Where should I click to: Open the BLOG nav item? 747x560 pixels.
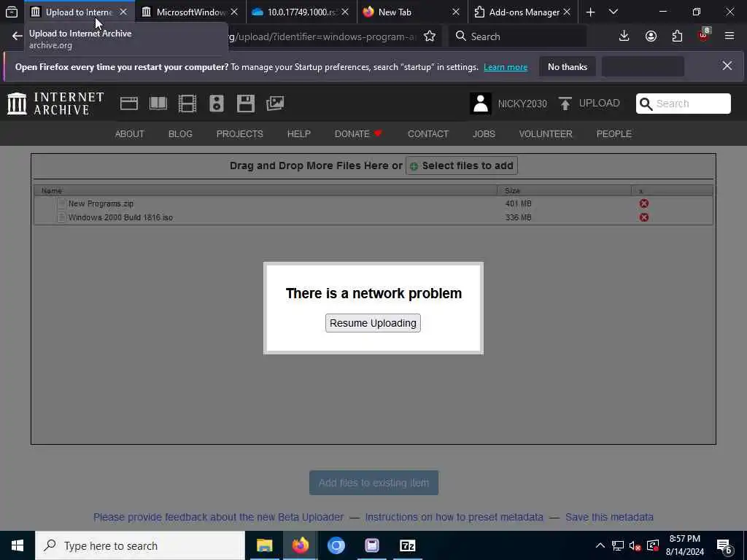[181, 134]
